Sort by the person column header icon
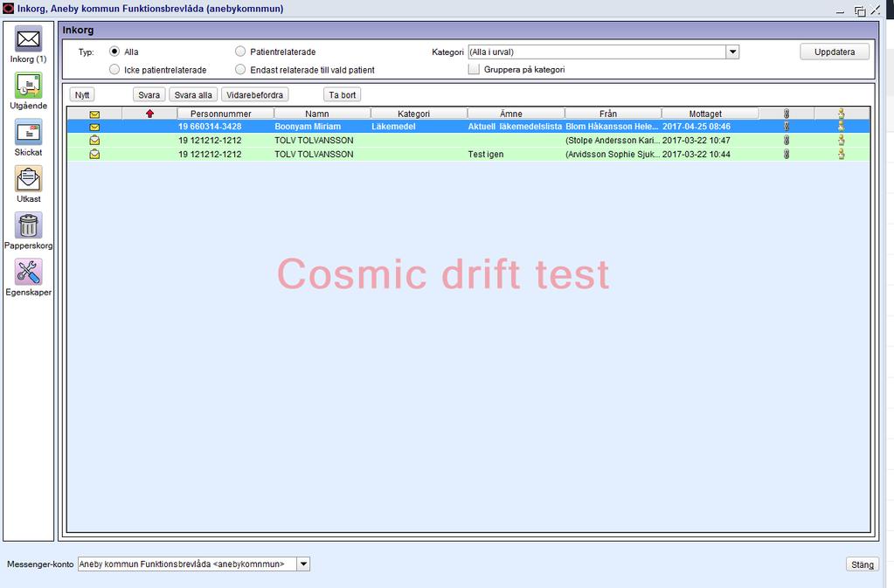 pos(842,114)
